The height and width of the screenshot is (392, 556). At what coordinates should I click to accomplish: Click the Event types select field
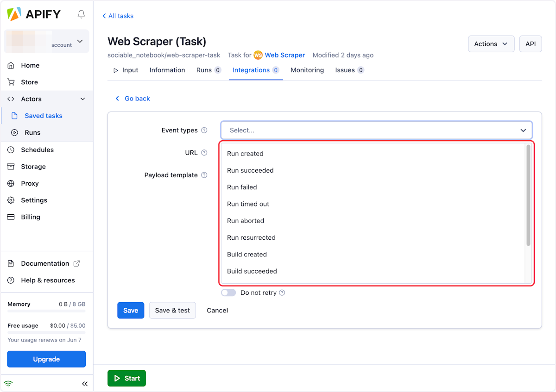point(376,130)
